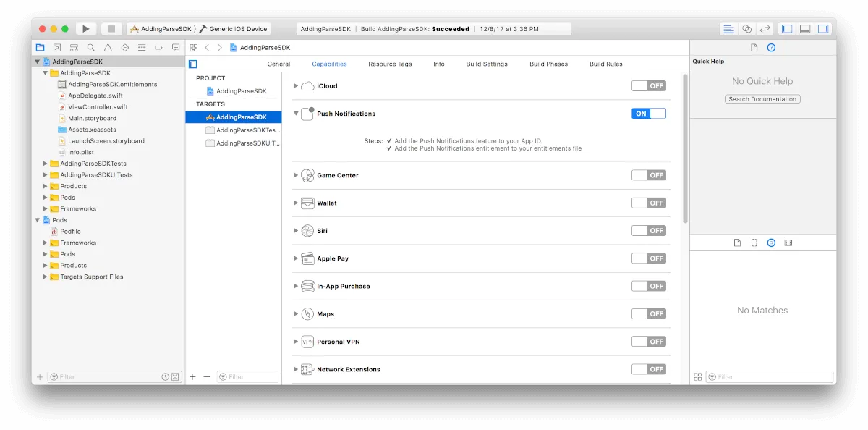This screenshot has height=430, width=868.
Task: Expand the Network Extensions section
Action: 296,369
